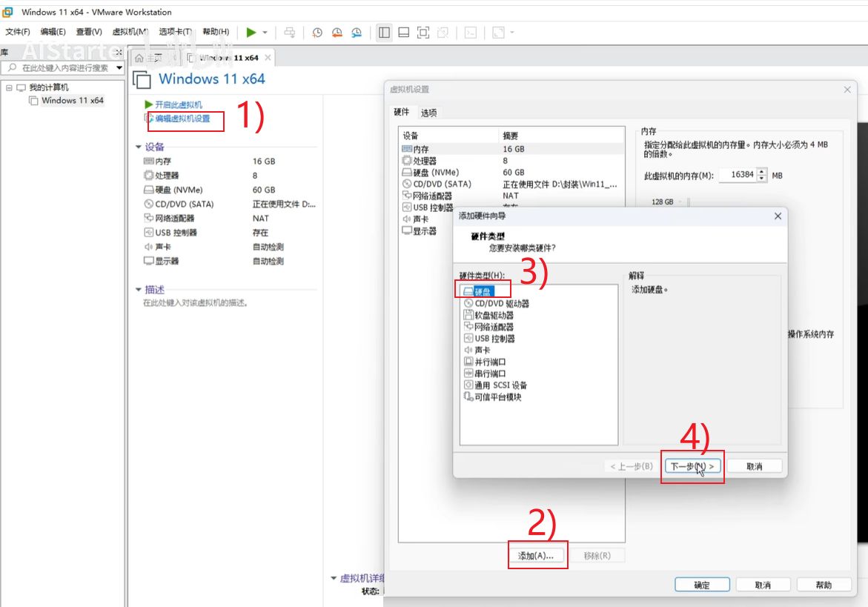Collapse 我的计算机 tree node
Image resolution: width=868 pixels, height=607 pixels.
pos(9,87)
